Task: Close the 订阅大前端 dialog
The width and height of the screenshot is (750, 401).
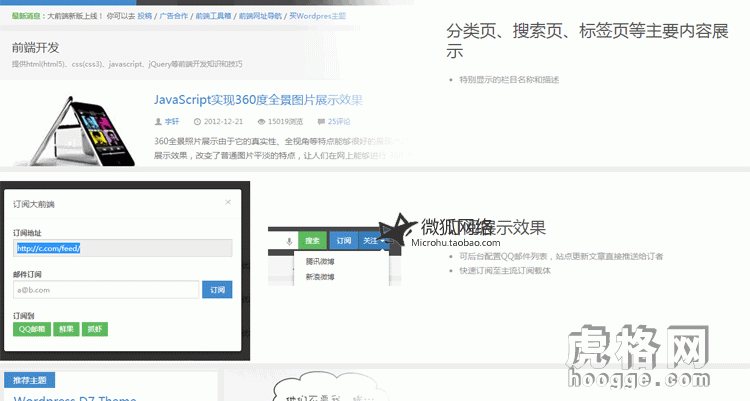Action: tap(227, 202)
